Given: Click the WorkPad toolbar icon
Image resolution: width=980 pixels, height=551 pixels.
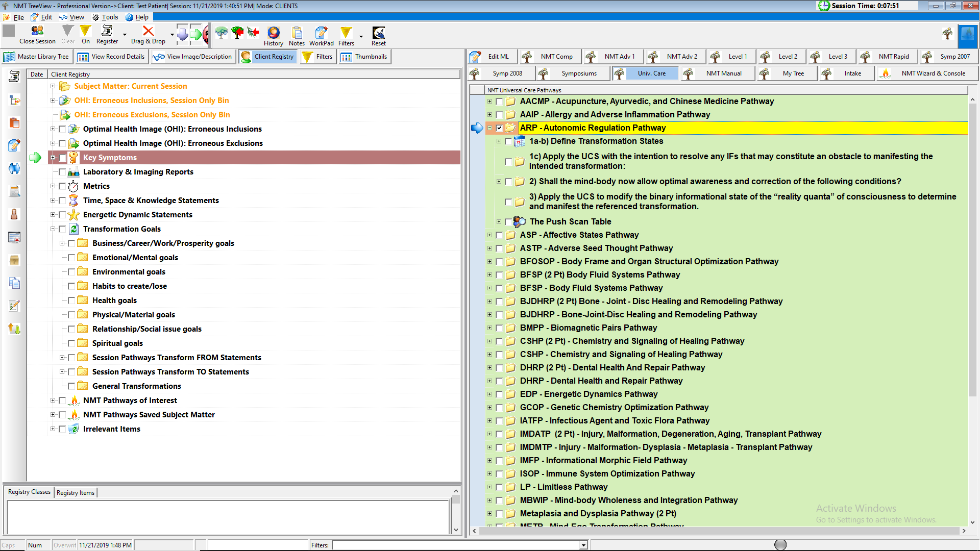Looking at the screenshot, I should [x=321, y=34].
